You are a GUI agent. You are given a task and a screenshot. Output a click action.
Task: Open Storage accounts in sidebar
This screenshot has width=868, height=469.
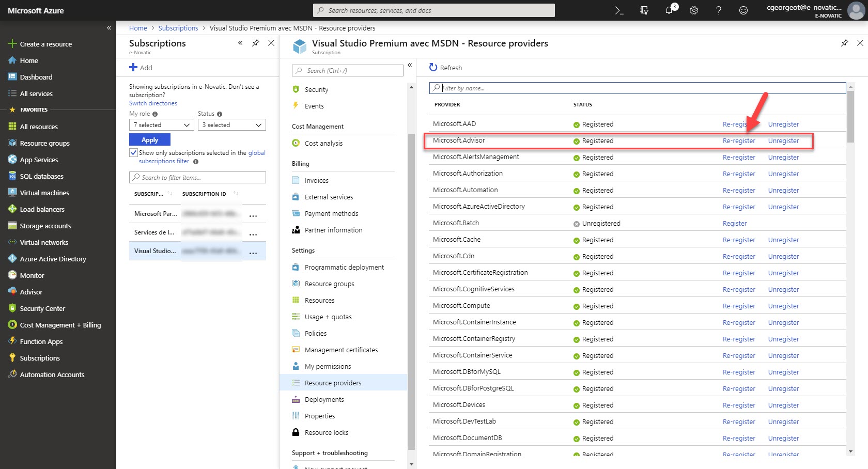click(x=45, y=226)
